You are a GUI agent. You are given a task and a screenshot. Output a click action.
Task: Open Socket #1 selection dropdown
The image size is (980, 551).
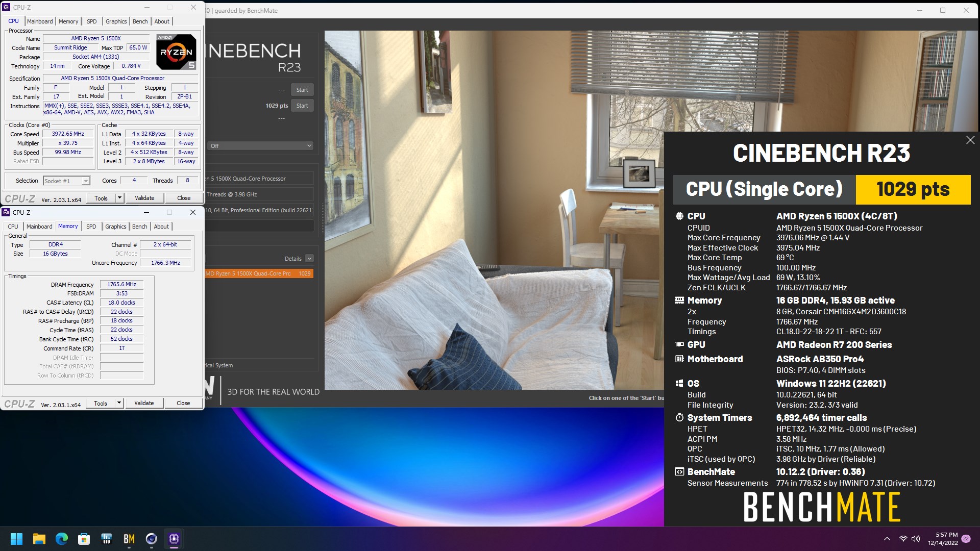point(66,181)
